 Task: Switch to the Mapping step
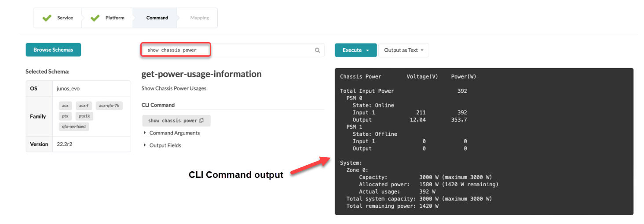[x=199, y=18]
